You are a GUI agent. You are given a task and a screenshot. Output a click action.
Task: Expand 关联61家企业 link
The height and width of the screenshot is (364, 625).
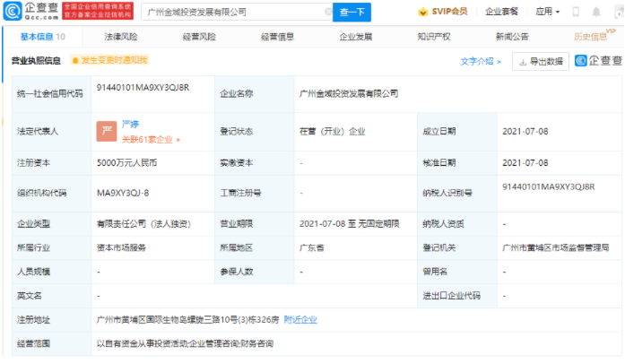[151, 140]
